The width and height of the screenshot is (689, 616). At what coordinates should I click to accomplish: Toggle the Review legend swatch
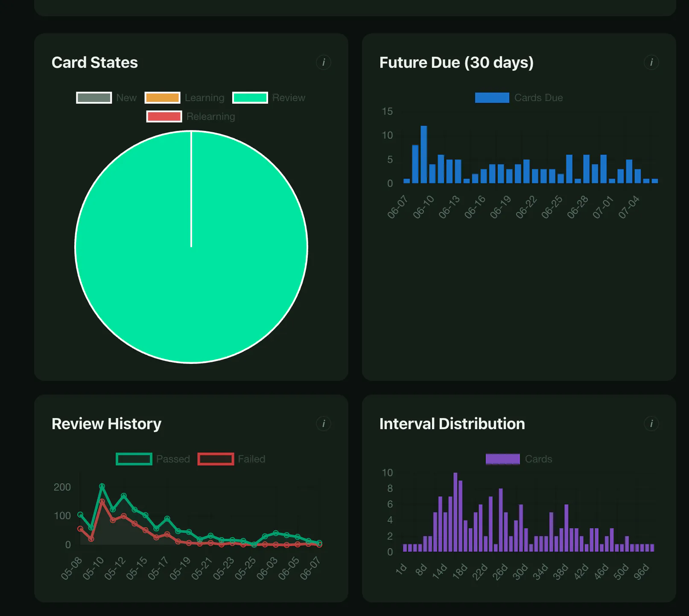(250, 98)
